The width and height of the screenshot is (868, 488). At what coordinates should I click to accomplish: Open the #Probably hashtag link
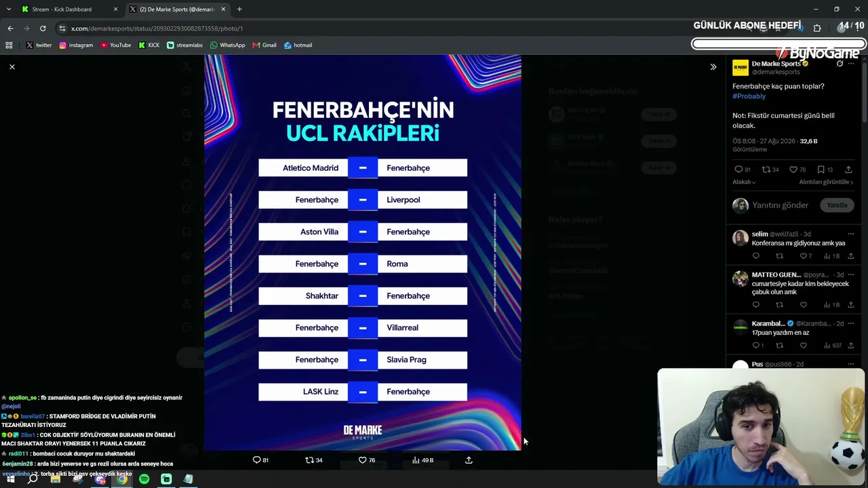tap(749, 96)
